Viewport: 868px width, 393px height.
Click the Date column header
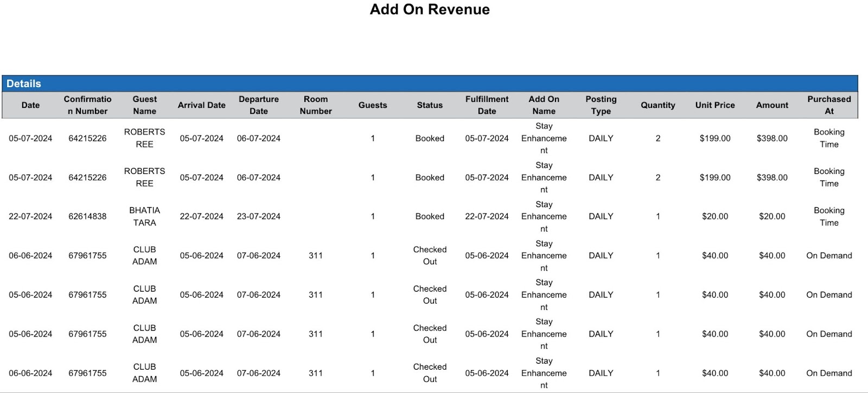coord(30,105)
